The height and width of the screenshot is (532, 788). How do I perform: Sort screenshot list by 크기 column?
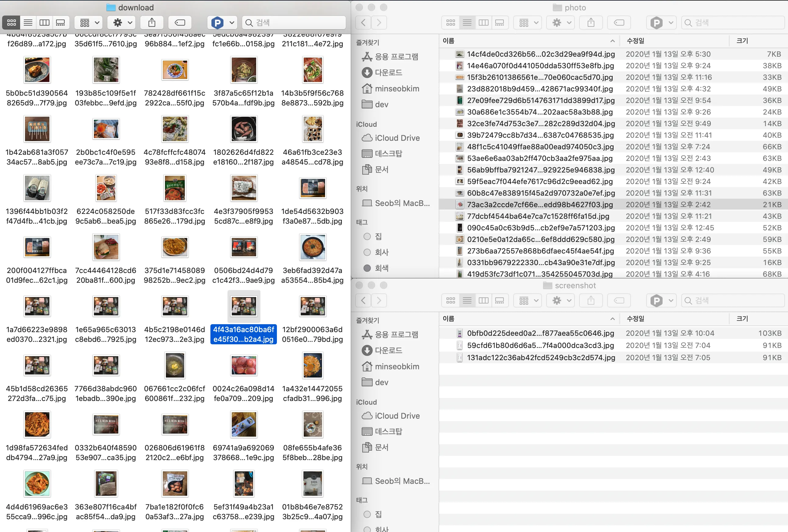tap(742, 318)
